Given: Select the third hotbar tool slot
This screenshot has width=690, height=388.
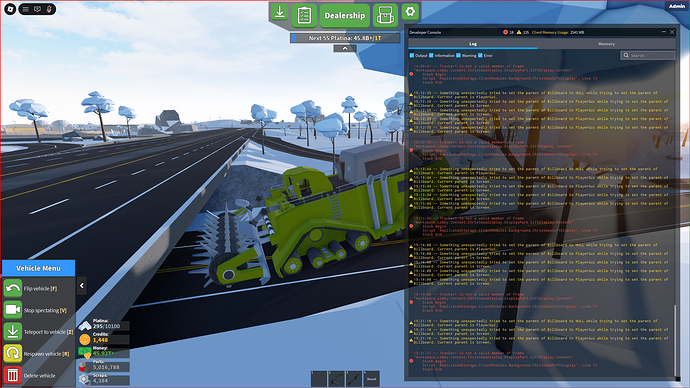Looking at the screenshot, I should [x=354, y=379].
